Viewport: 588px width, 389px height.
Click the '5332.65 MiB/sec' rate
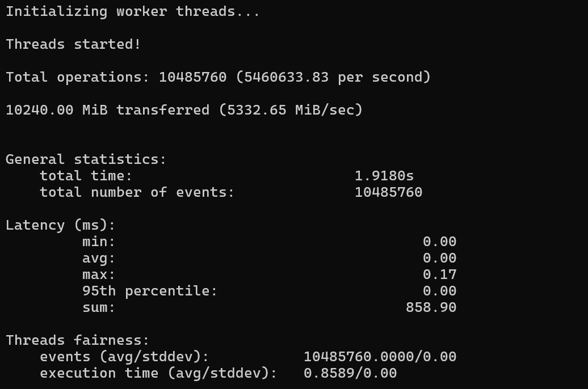point(291,110)
